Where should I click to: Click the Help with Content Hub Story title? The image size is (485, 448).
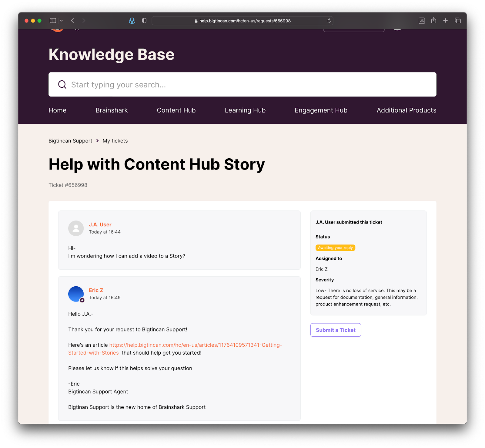pyautogui.click(x=157, y=164)
